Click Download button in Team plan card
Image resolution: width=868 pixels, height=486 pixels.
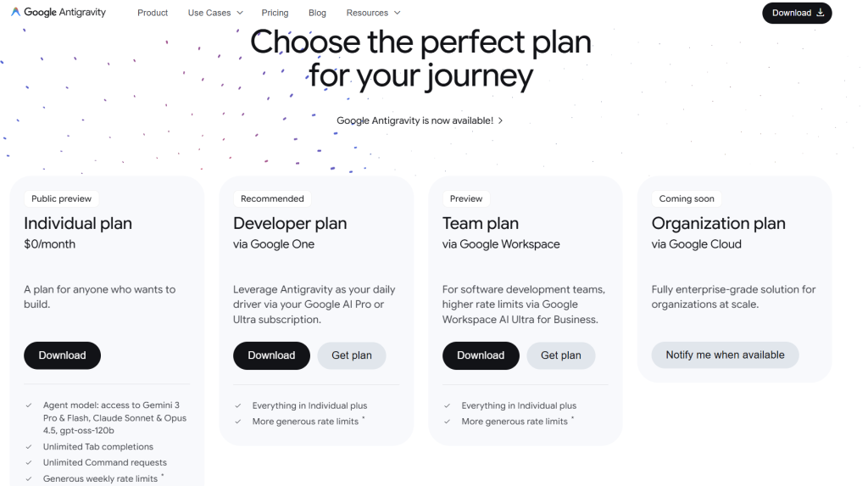click(x=480, y=355)
